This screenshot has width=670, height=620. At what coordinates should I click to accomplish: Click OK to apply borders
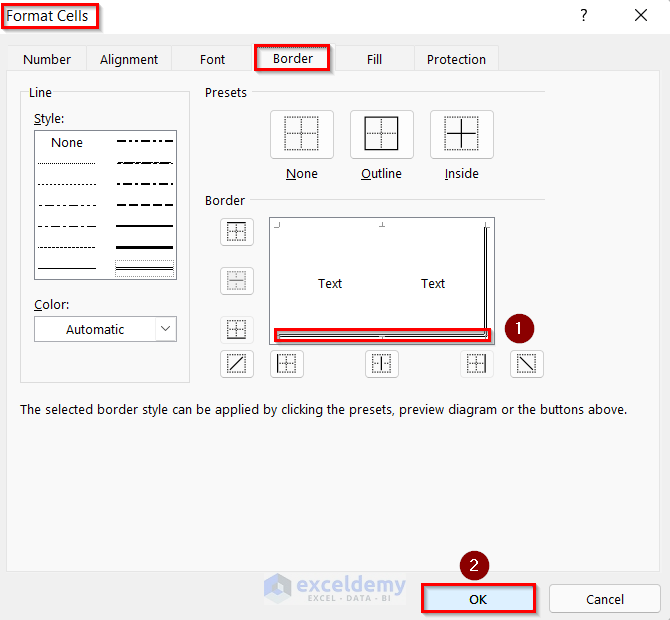(478, 599)
